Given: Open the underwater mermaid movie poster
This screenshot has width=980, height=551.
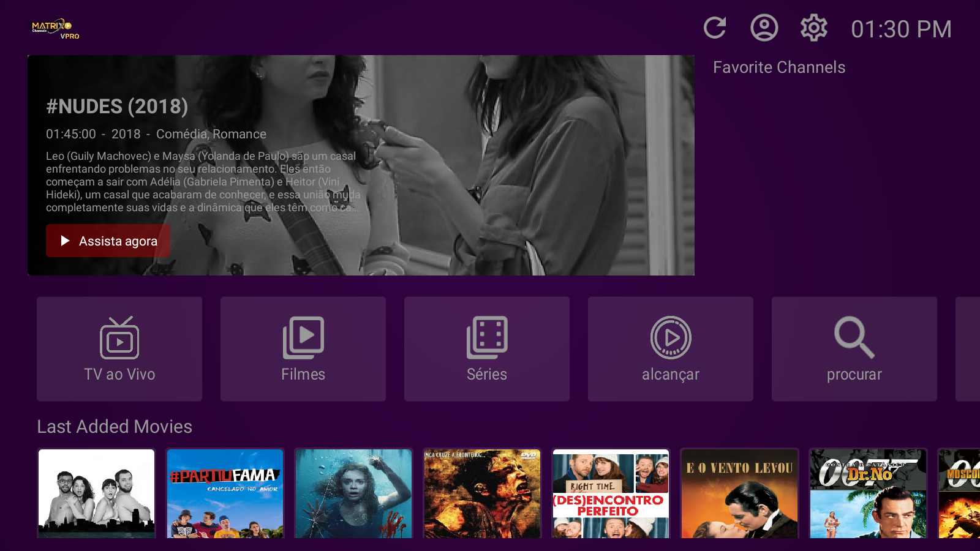Looking at the screenshot, I should 353,493.
